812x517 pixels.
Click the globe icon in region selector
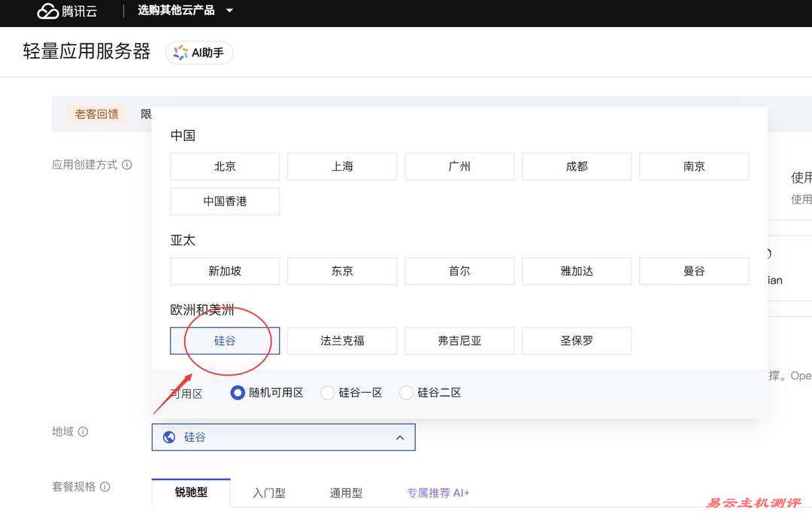(x=169, y=437)
